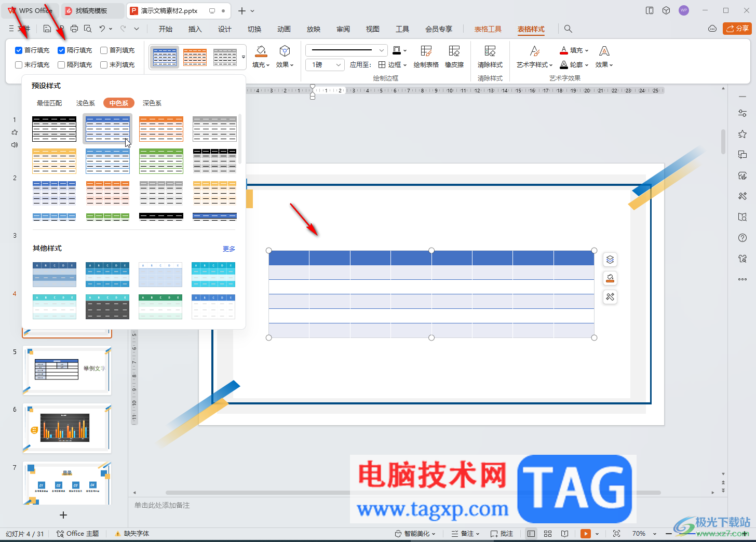756x542 pixels.
Task: Click the notes field 单击此处添加备注
Action: point(162,505)
